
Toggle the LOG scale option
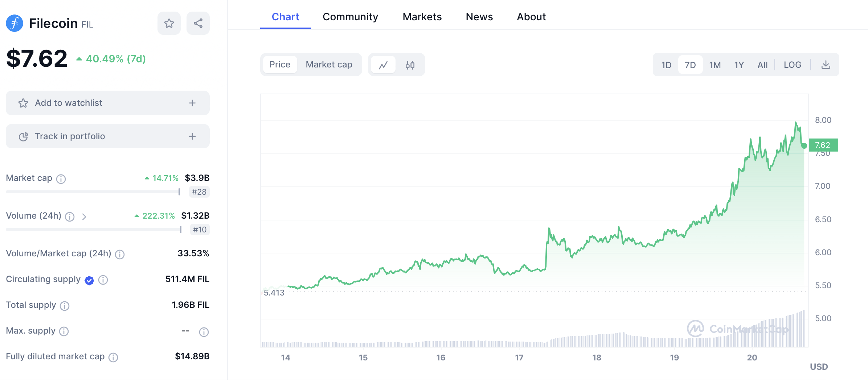pyautogui.click(x=792, y=65)
